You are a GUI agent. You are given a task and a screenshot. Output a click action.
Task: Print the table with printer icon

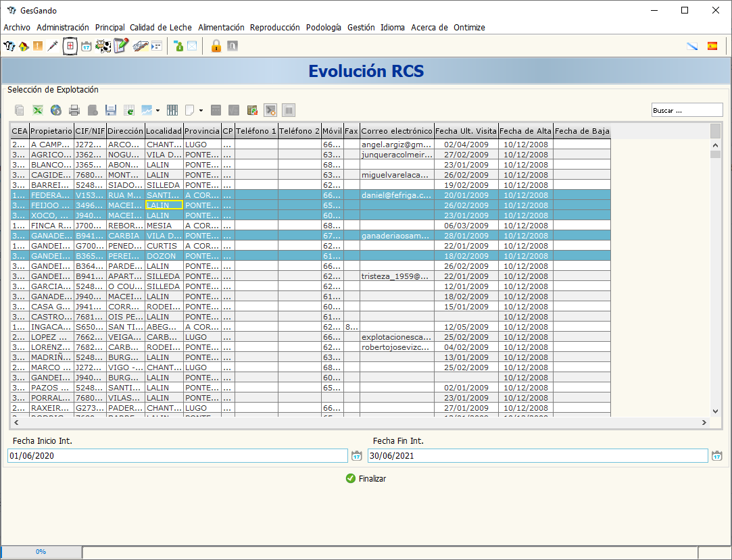tap(74, 110)
